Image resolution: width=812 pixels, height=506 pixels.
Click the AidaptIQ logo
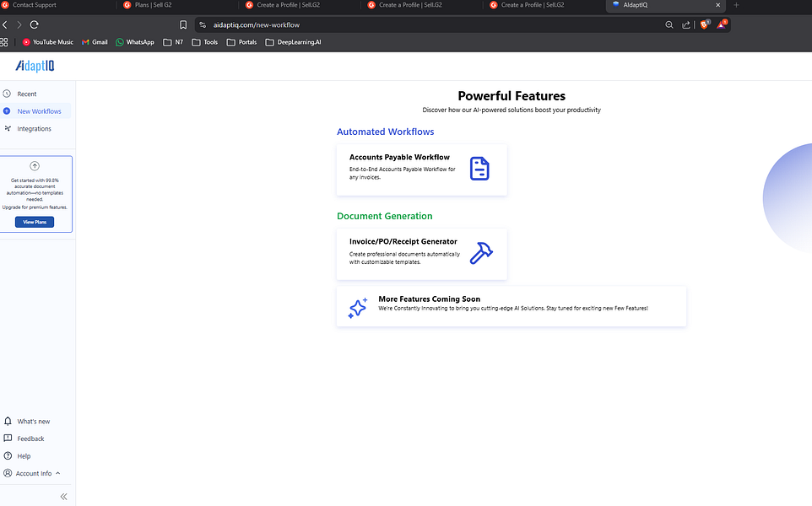(35, 66)
